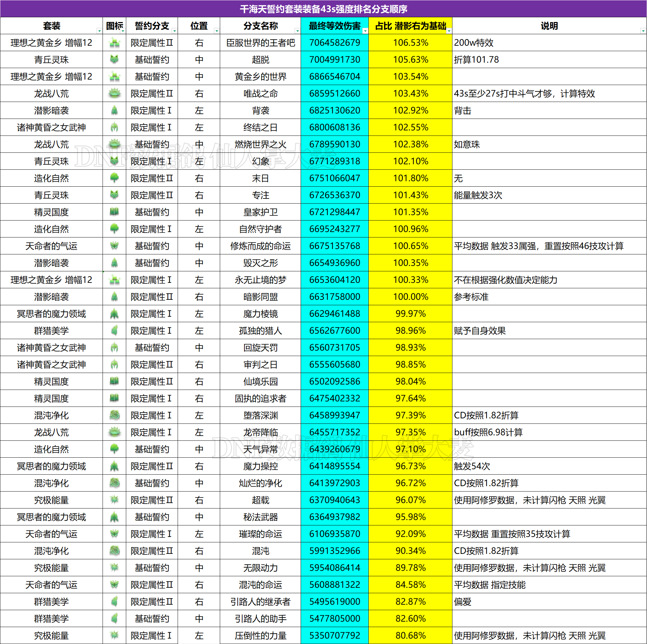The height and width of the screenshot is (644, 647).
Task: Click the 究极能量 icon in the 超载 row
Action: 114,500
